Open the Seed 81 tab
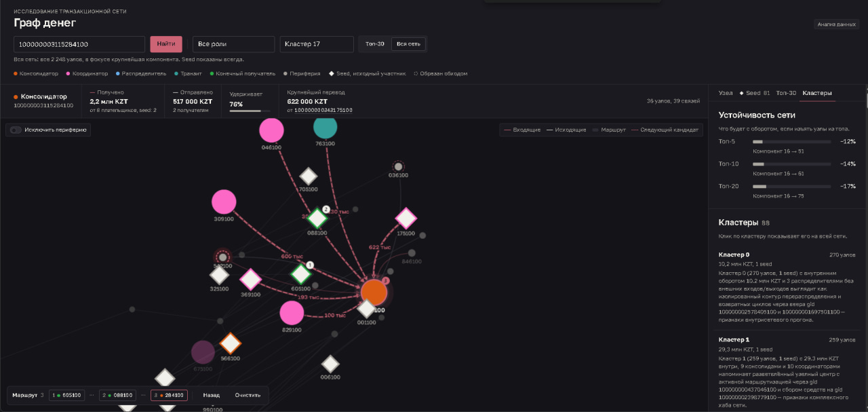Image resolution: width=868 pixels, height=412 pixels. [754, 93]
